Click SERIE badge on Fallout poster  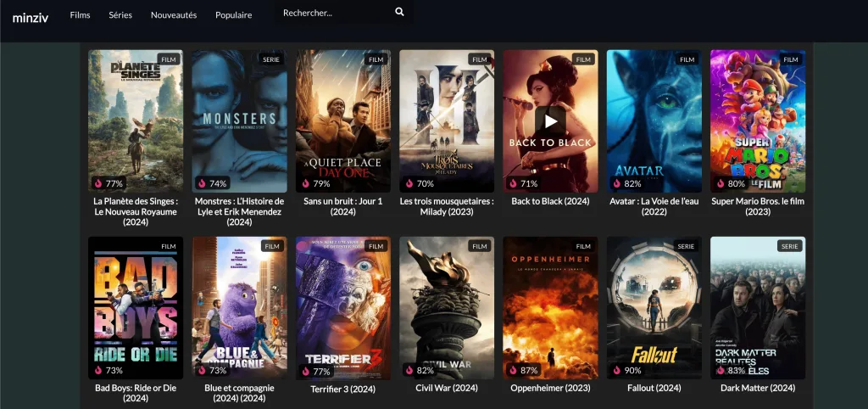(x=686, y=246)
